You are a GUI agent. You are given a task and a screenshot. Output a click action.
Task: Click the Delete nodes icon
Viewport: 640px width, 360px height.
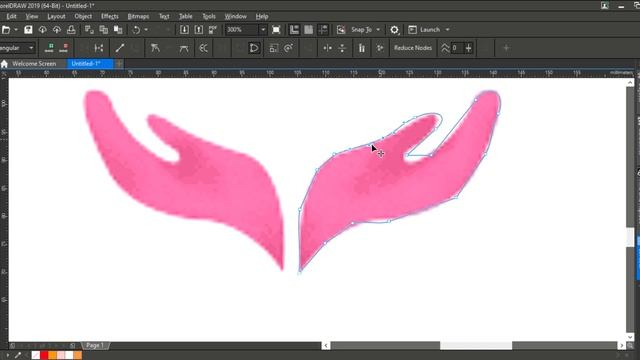pos(64,48)
